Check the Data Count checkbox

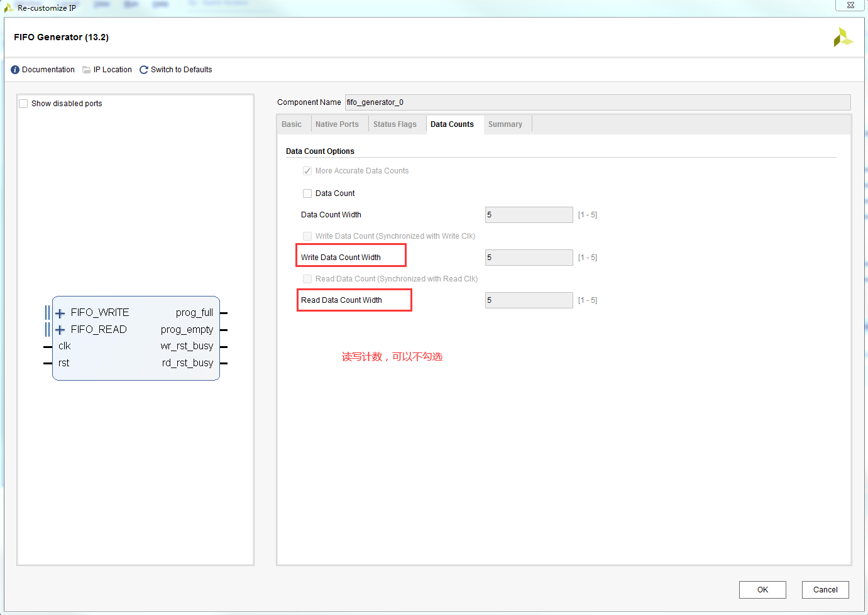(307, 193)
